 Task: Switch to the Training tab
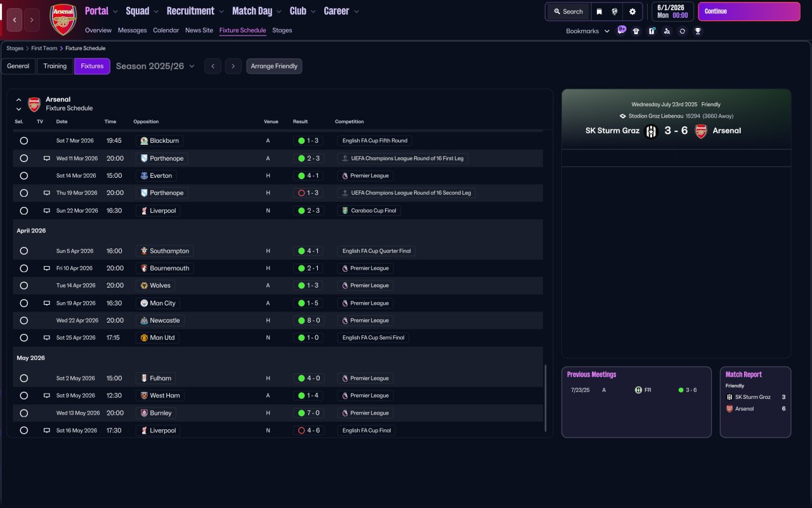click(x=55, y=66)
